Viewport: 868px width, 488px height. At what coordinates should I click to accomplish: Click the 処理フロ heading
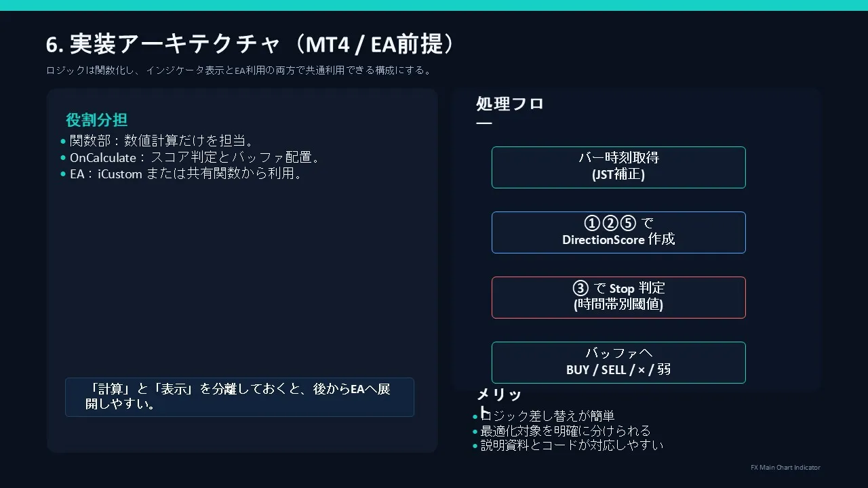[x=510, y=104]
